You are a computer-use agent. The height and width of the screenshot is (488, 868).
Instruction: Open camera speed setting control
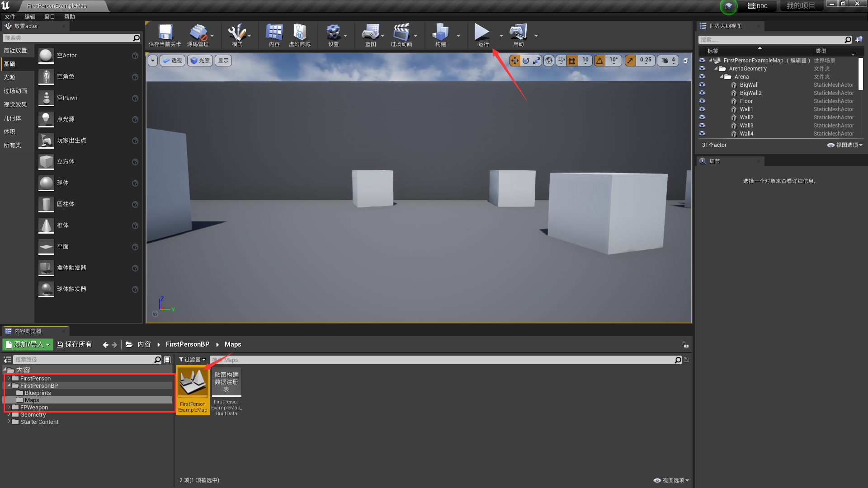tap(669, 61)
